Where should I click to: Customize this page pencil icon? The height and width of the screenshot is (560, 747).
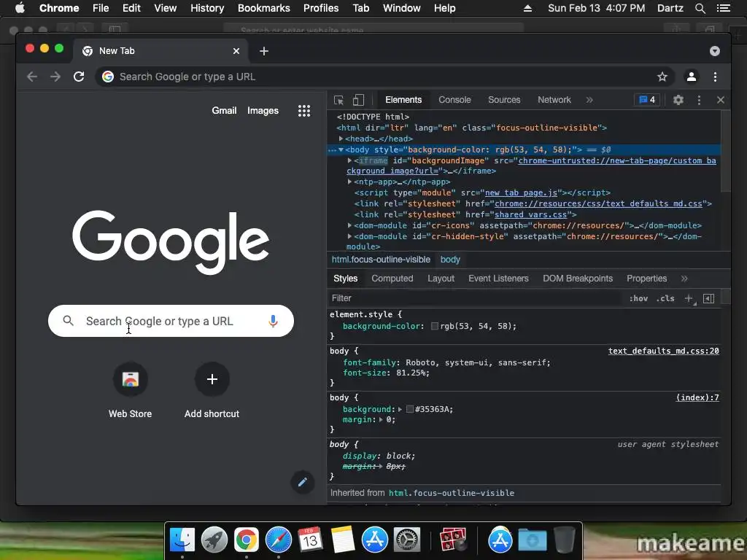(302, 483)
